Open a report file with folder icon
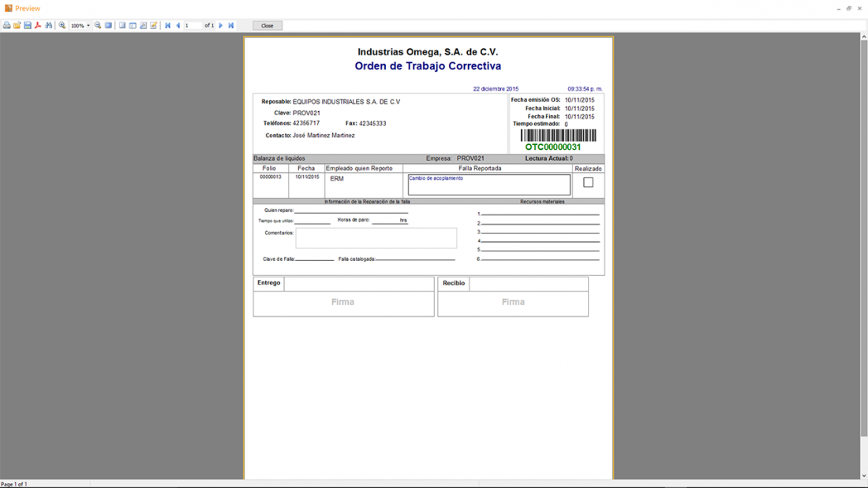 pyautogui.click(x=17, y=26)
